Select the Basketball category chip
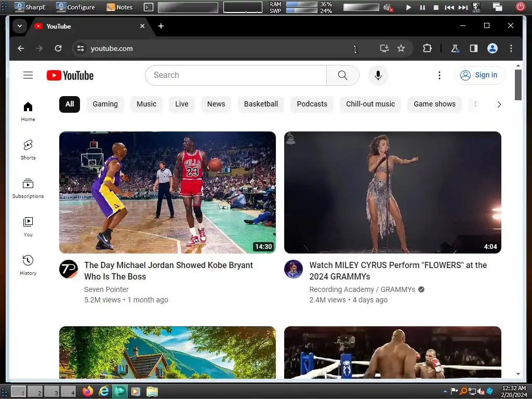532x399 pixels. coord(261,104)
